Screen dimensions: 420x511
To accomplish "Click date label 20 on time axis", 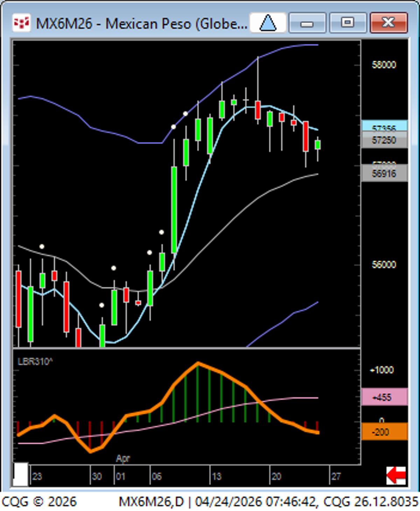I will click(x=276, y=476).
